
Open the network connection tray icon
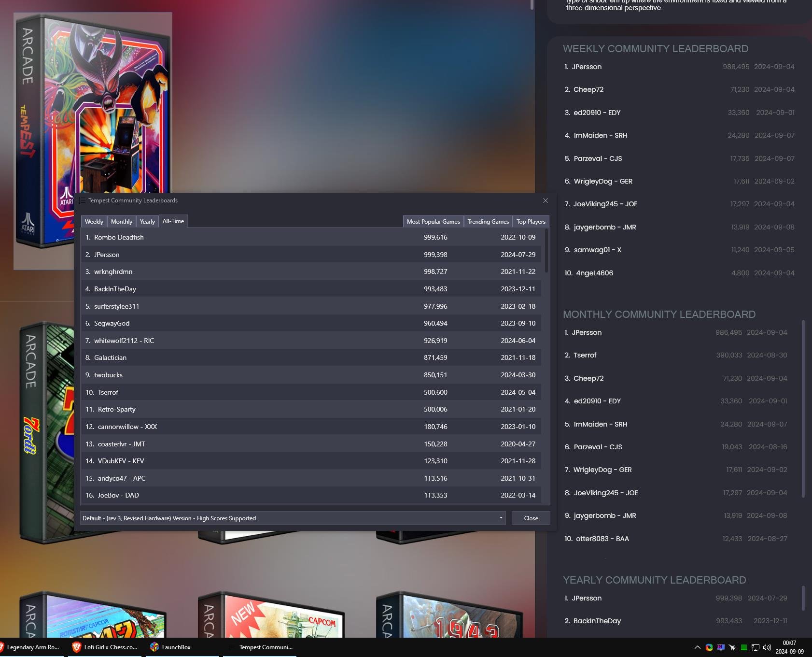click(x=756, y=647)
